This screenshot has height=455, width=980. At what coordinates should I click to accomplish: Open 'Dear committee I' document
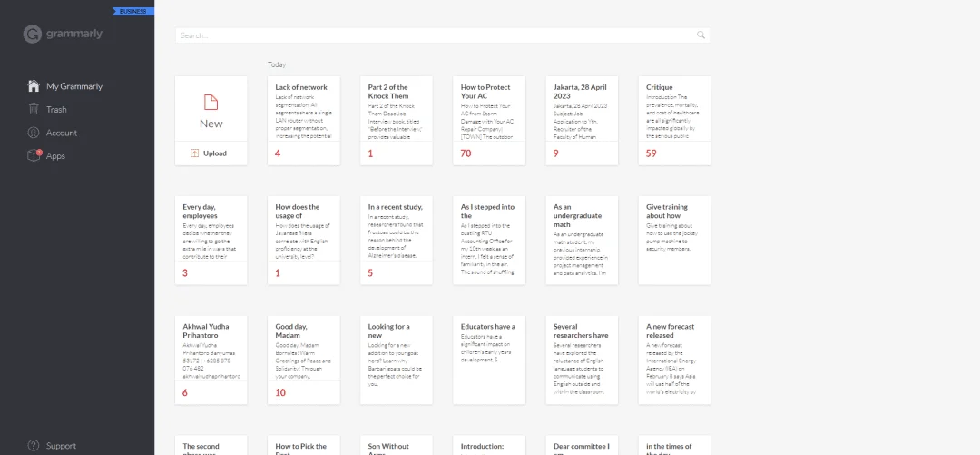[582, 445]
